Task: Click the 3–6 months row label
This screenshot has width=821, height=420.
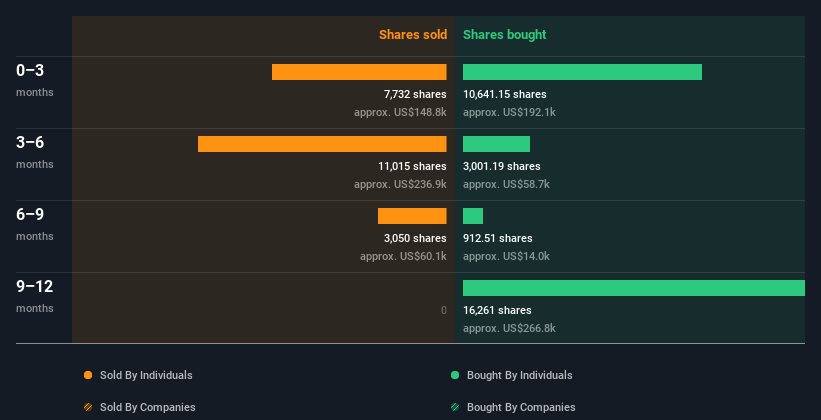Action: [34, 152]
